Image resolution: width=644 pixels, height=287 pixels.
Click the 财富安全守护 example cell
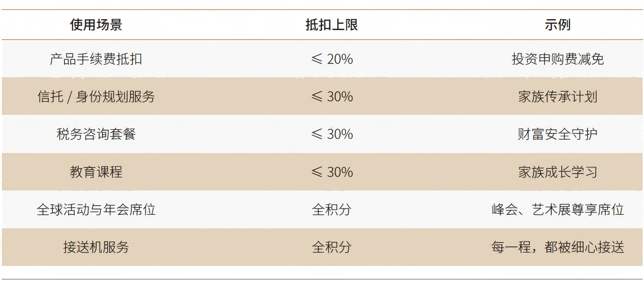tap(557, 134)
